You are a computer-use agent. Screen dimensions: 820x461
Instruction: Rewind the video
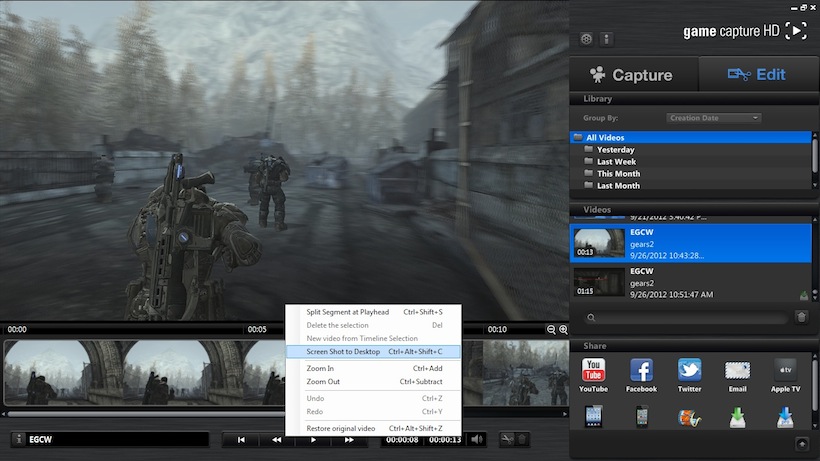pyautogui.click(x=276, y=440)
